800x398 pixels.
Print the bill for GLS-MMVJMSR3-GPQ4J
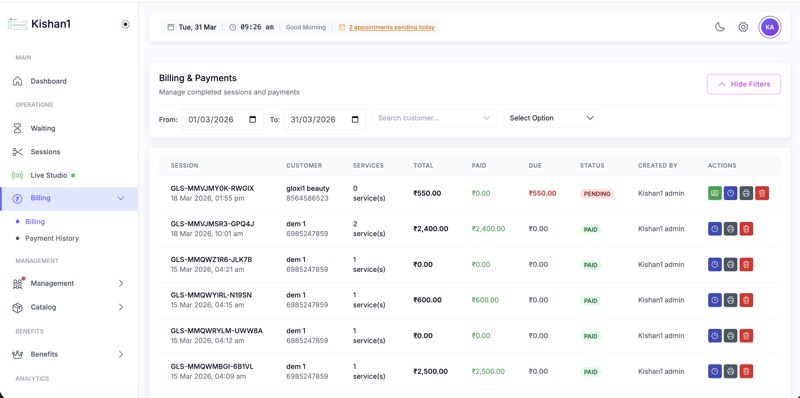tap(731, 229)
